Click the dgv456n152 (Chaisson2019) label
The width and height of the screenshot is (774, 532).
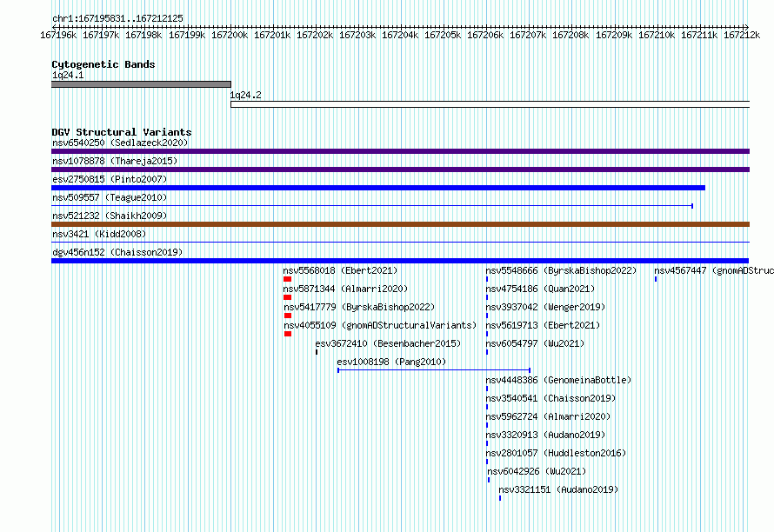click(117, 252)
